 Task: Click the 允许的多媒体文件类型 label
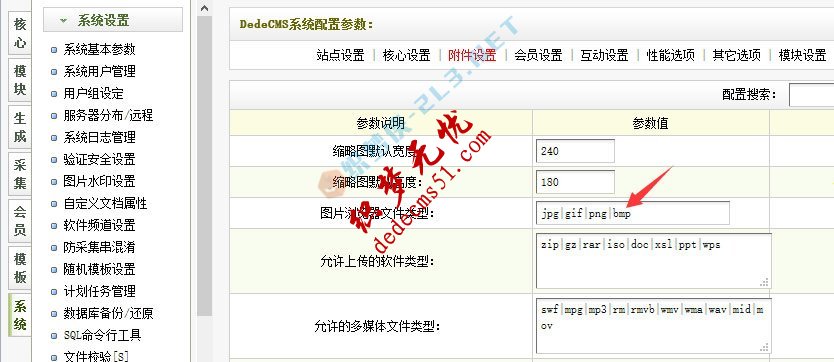[x=378, y=326]
